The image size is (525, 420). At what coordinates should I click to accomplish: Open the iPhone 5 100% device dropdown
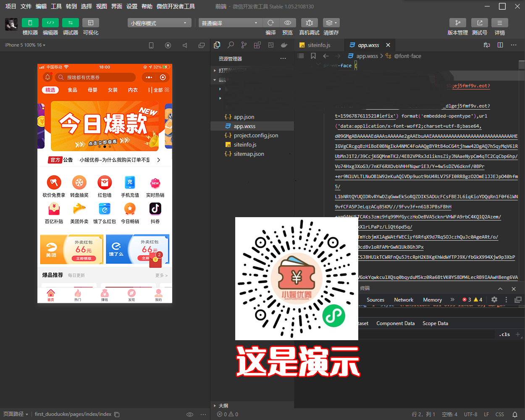coord(25,45)
